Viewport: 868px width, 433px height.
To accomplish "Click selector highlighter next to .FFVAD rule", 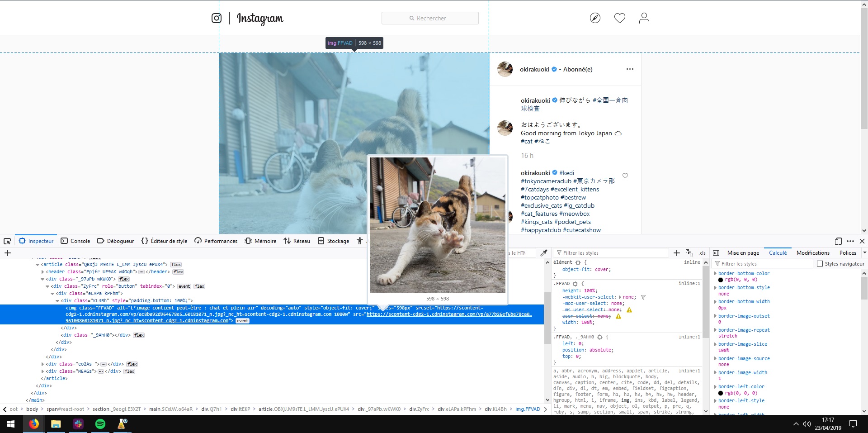I will pyautogui.click(x=575, y=284).
